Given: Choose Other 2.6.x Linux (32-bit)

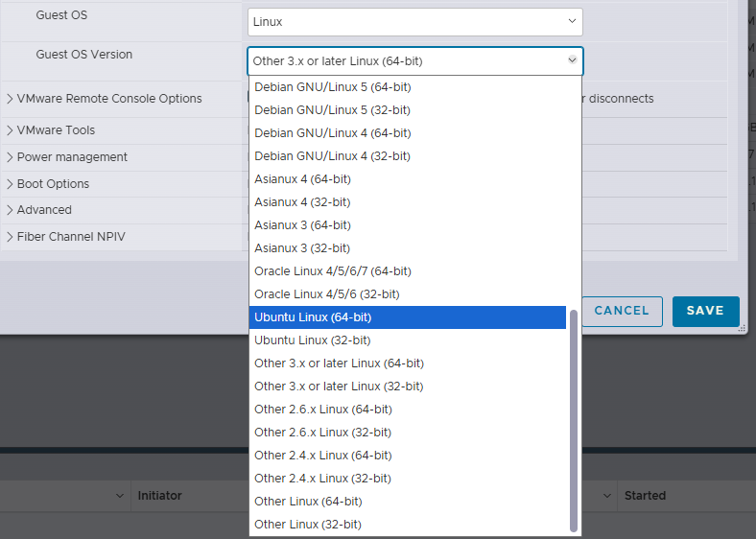Looking at the screenshot, I should (408, 433).
